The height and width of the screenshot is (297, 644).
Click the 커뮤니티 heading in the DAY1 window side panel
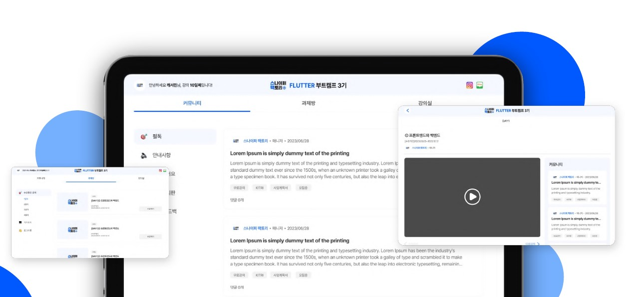[x=556, y=164]
